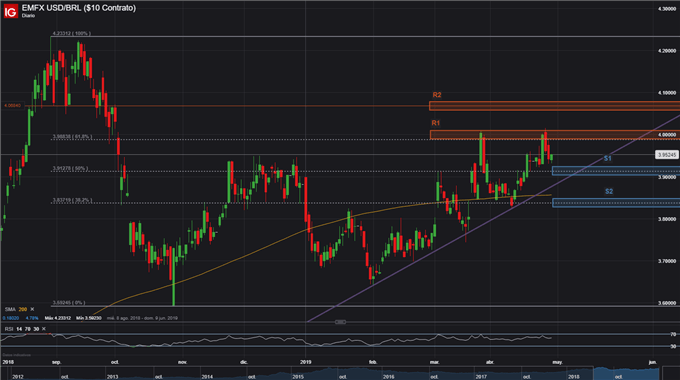Click the 'sep.' time axis label
The height and width of the screenshot is (380, 680).
click(x=56, y=362)
